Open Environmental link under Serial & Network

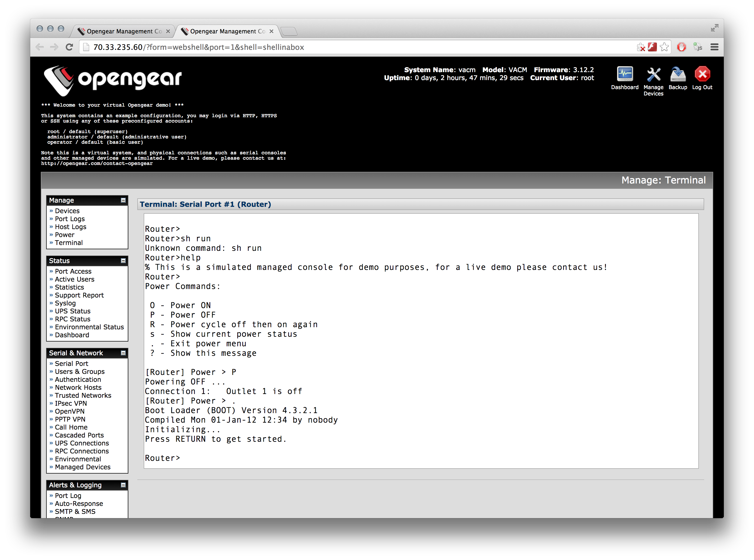(x=78, y=459)
